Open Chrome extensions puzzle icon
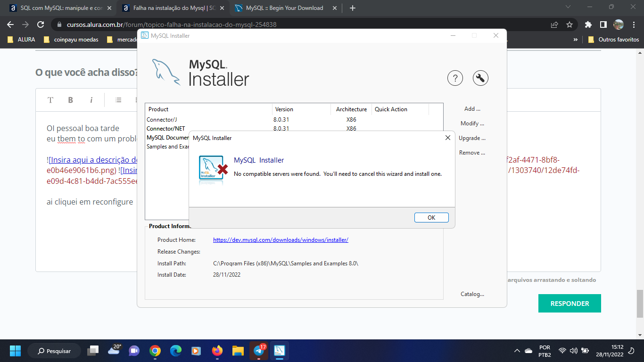Viewport: 644px width, 362px height. (588, 25)
